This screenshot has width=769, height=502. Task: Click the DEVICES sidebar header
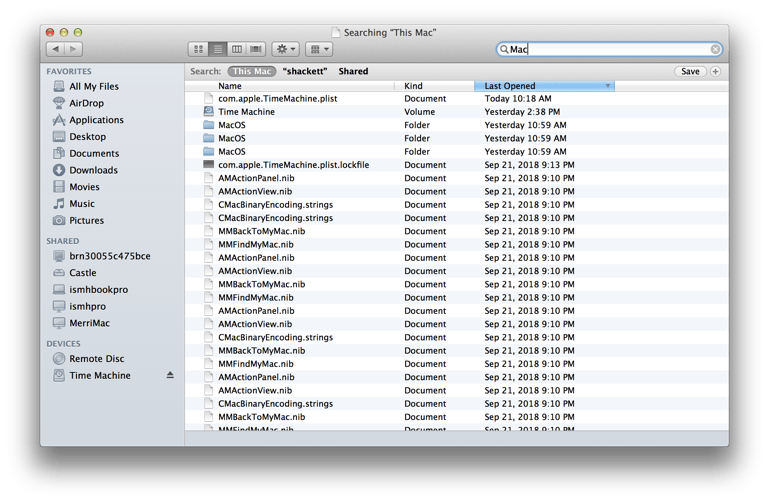coord(63,344)
